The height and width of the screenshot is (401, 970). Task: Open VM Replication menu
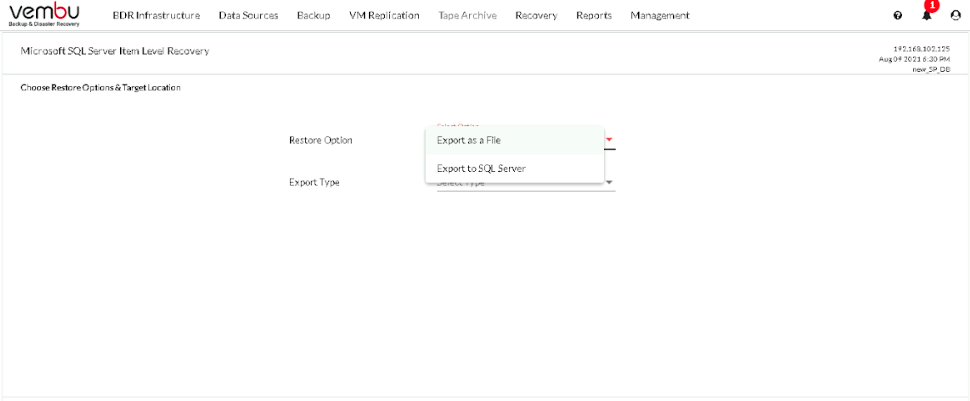click(384, 15)
